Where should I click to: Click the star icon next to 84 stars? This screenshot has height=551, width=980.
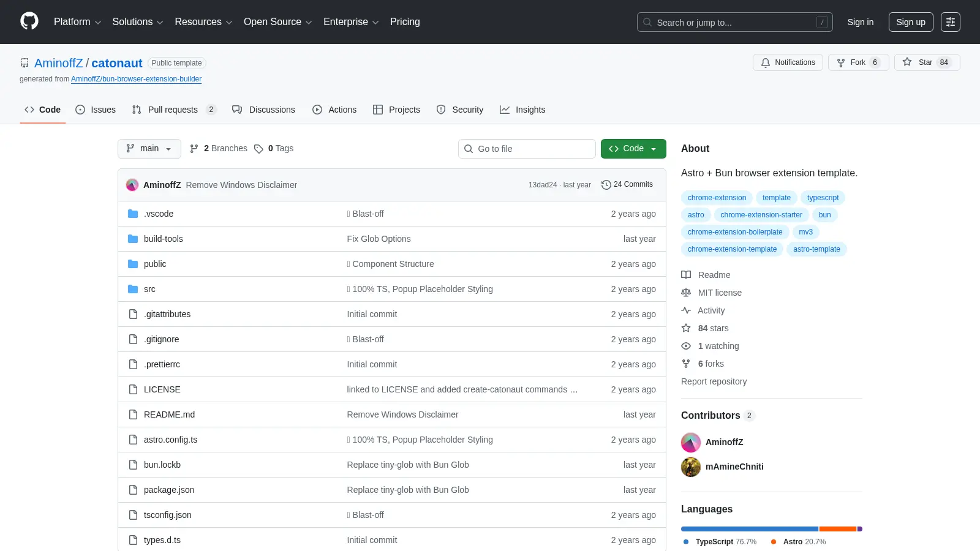coord(686,328)
